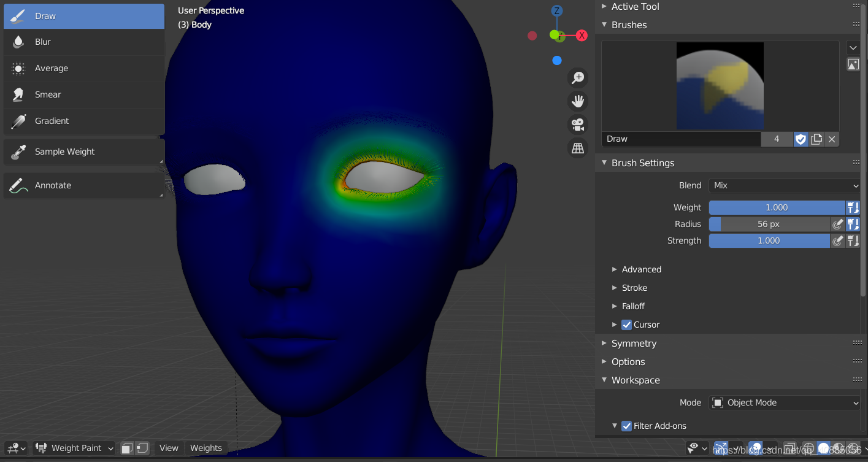The image size is (868, 462).
Task: Expand the Options panel
Action: 604,362
